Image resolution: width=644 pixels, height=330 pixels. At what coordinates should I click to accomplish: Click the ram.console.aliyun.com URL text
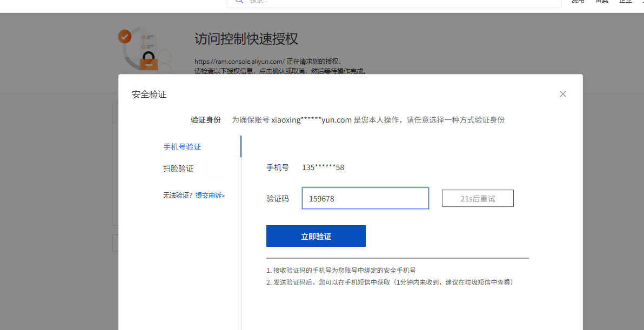pyautogui.click(x=239, y=62)
